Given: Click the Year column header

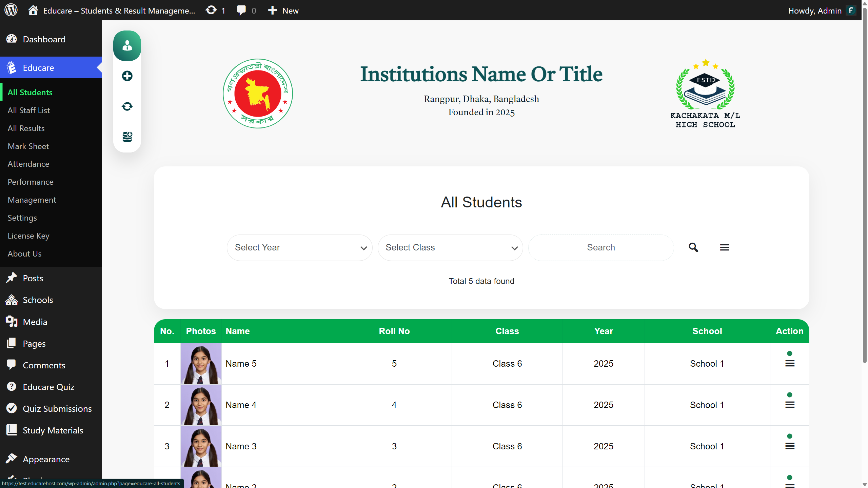Looking at the screenshot, I should click(604, 331).
